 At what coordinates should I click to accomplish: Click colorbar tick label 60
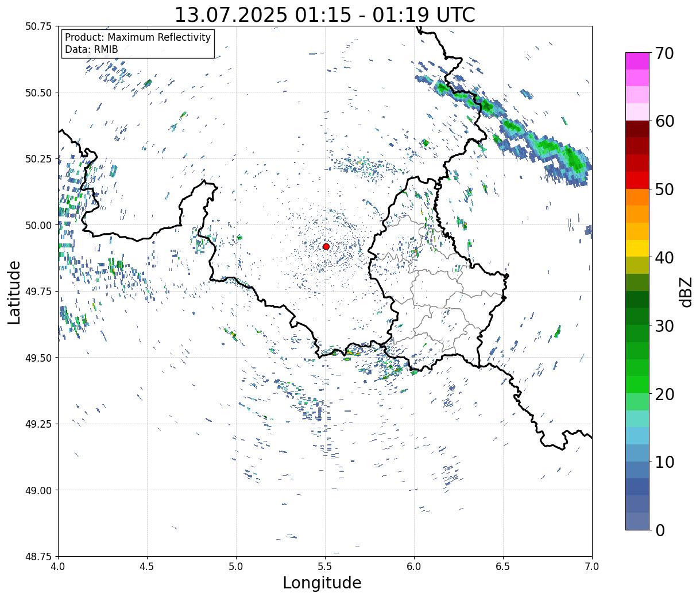664,121
